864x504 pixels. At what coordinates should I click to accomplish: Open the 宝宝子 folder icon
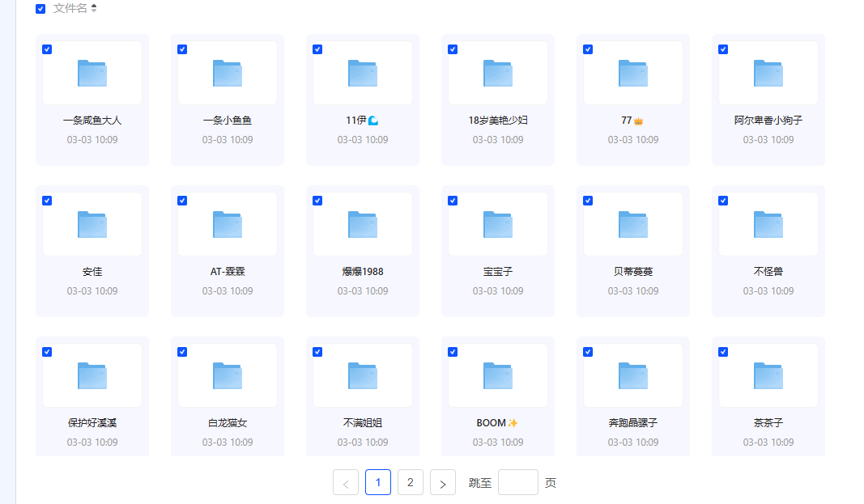pyautogui.click(x=498, y=224)
